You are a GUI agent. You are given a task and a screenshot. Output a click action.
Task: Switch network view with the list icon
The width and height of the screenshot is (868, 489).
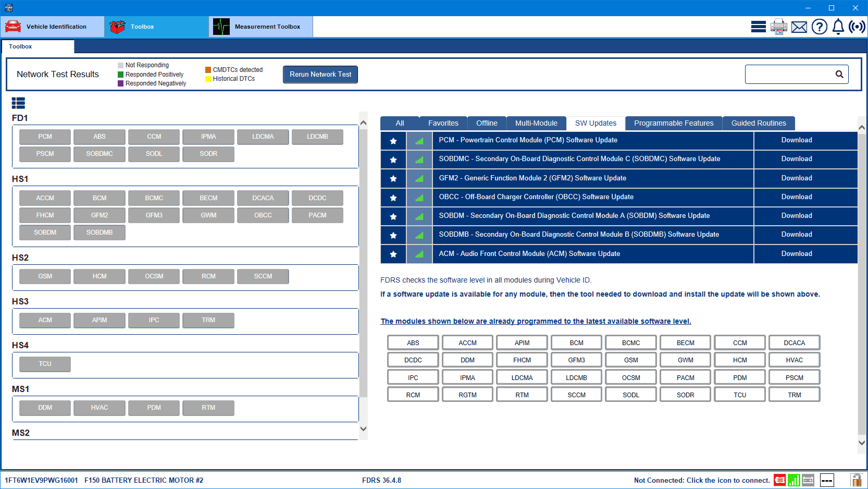[18, 103]
